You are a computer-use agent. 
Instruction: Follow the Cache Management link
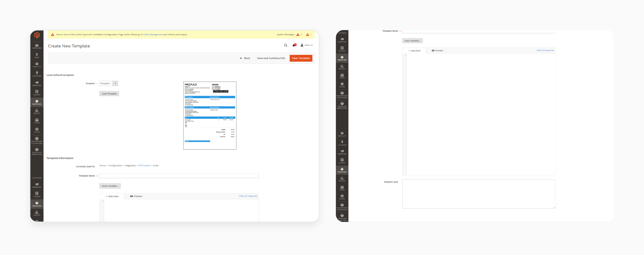coord(153,35)
